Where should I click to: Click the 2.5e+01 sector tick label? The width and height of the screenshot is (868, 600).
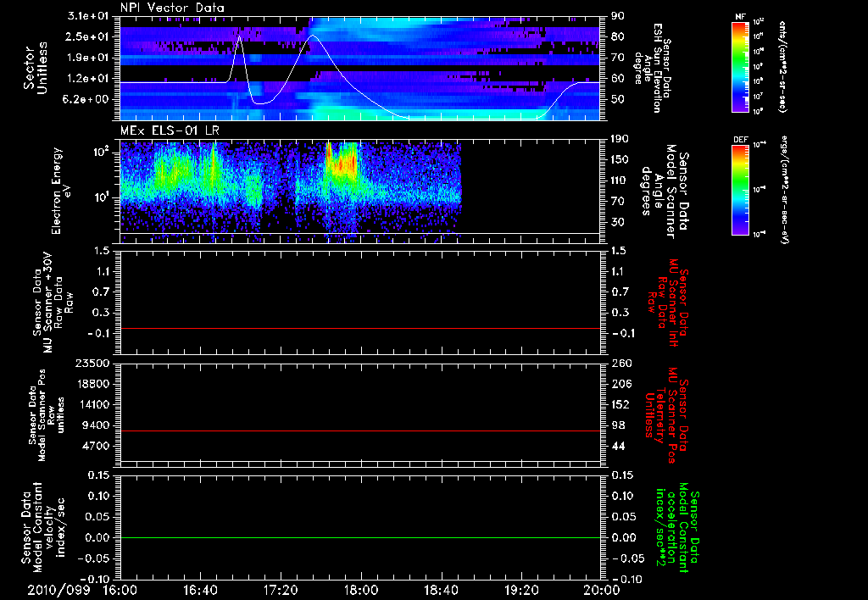pyautogui.click(x=88, y=36)
